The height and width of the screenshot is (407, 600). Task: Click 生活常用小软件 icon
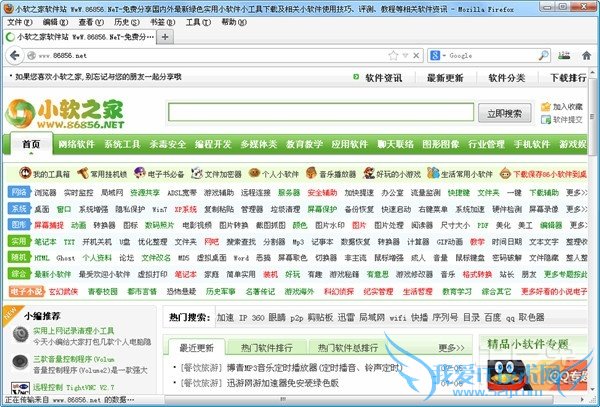pos(433,173)
